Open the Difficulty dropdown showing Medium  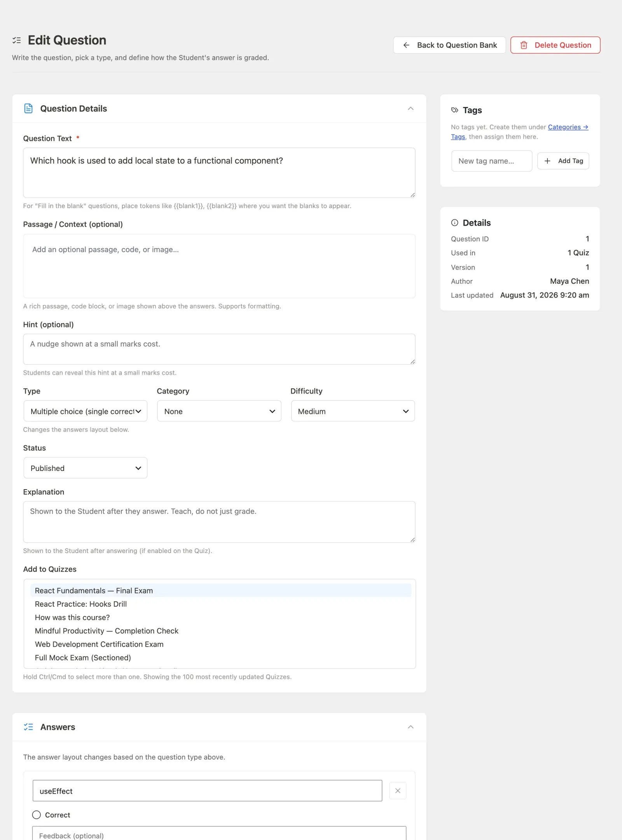point(353,411)
